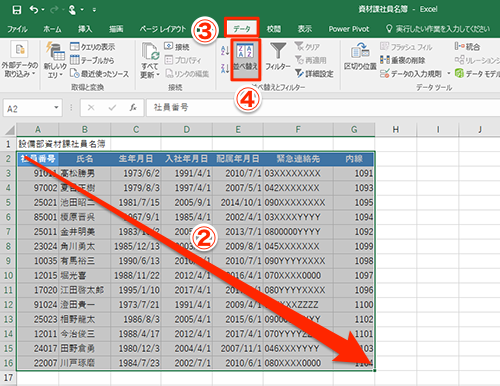
Task: Click the プロパティ ribbon button
Action: click(183, 60)
